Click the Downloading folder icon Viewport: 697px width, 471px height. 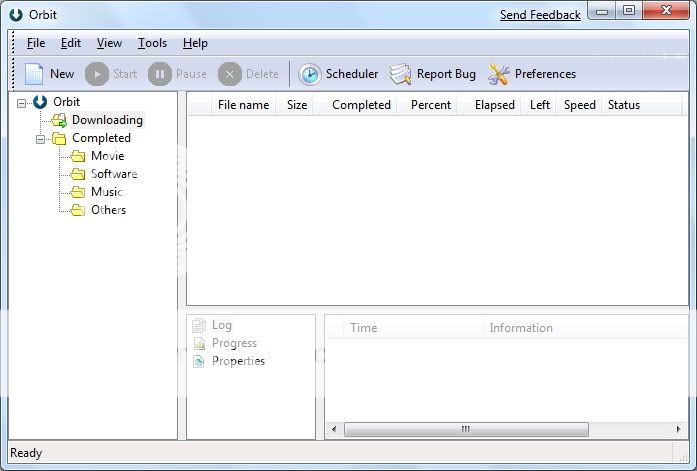[59, 120]
